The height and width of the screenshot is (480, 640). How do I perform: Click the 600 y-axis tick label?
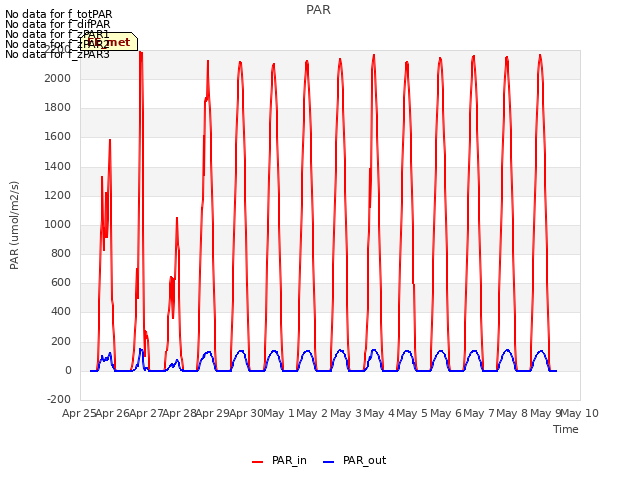[x=61, y=282]
